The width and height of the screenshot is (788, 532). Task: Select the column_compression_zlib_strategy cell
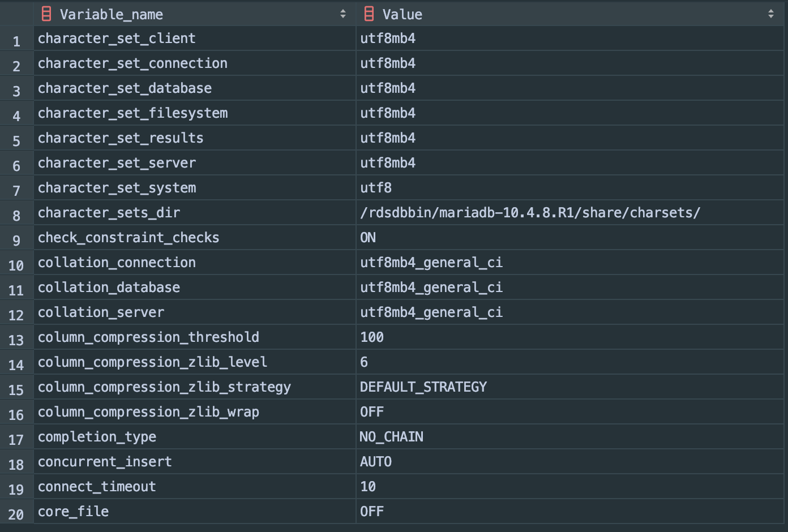[195, 387]
